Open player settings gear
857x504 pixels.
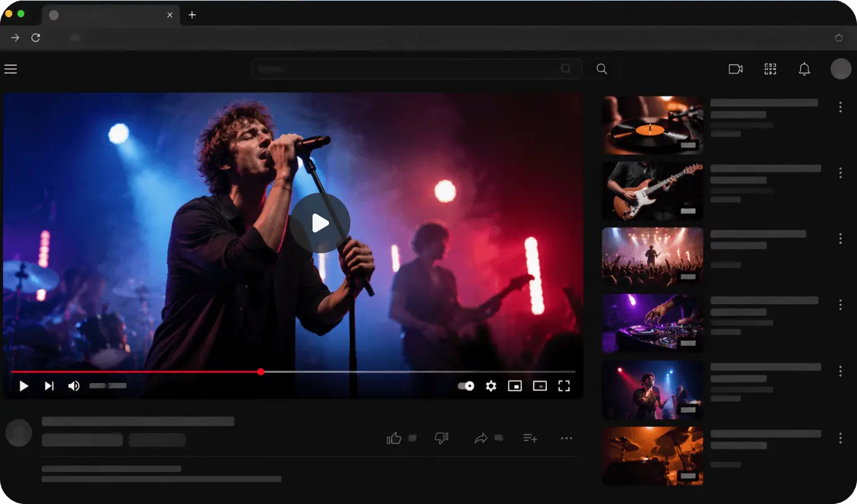pyautogui.click(x=491, y=386)
